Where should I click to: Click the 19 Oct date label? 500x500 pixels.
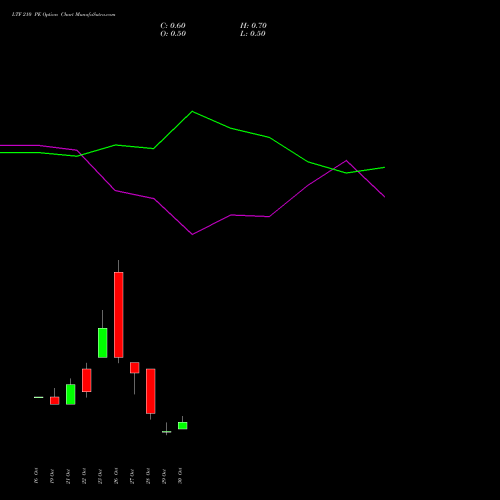(52, 476)
